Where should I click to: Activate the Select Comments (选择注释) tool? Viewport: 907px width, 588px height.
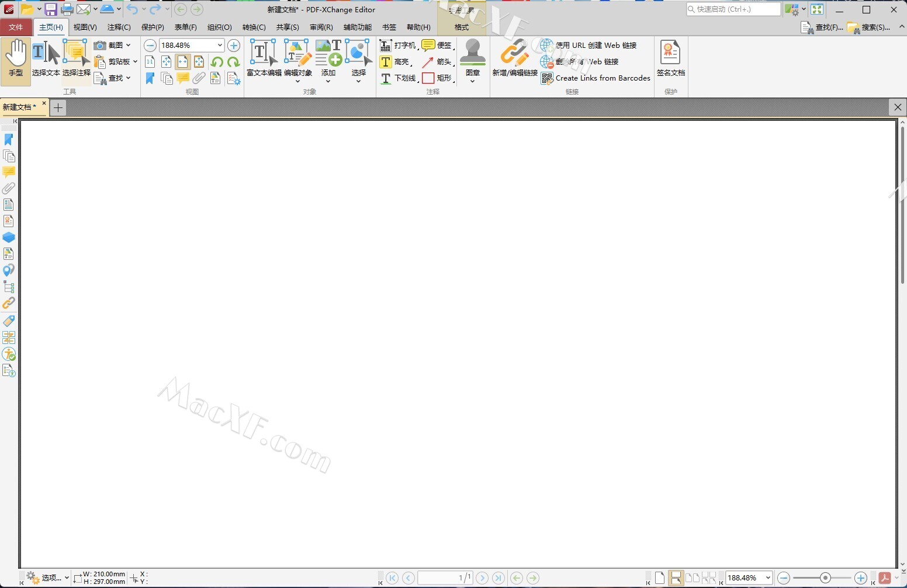tap(77, 61)
